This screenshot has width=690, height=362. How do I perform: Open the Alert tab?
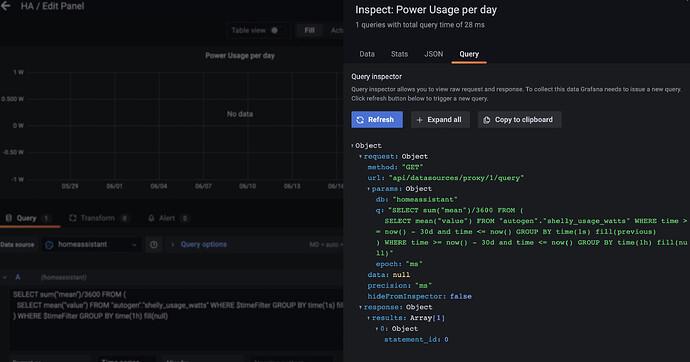point(168,218)
